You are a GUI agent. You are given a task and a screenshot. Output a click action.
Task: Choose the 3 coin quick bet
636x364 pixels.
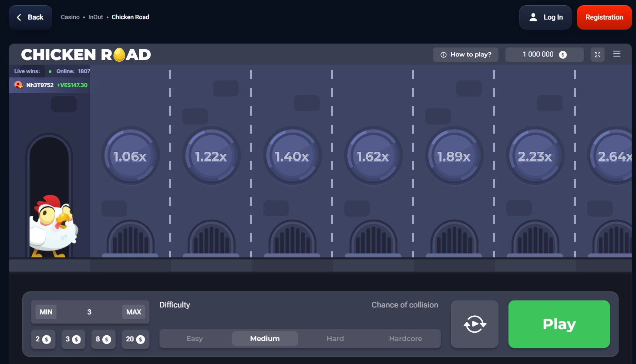pos(73,339)
